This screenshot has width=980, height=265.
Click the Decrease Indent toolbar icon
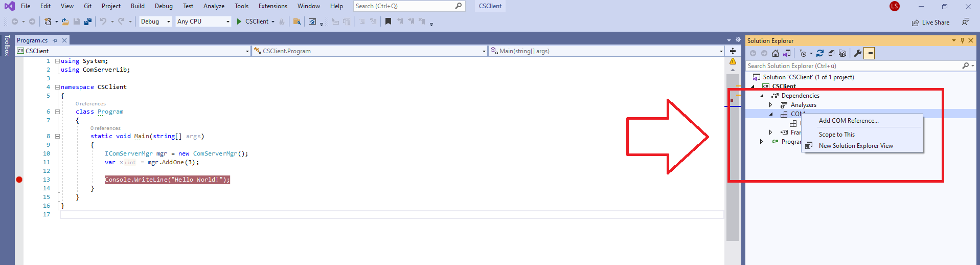pos(361,21)
